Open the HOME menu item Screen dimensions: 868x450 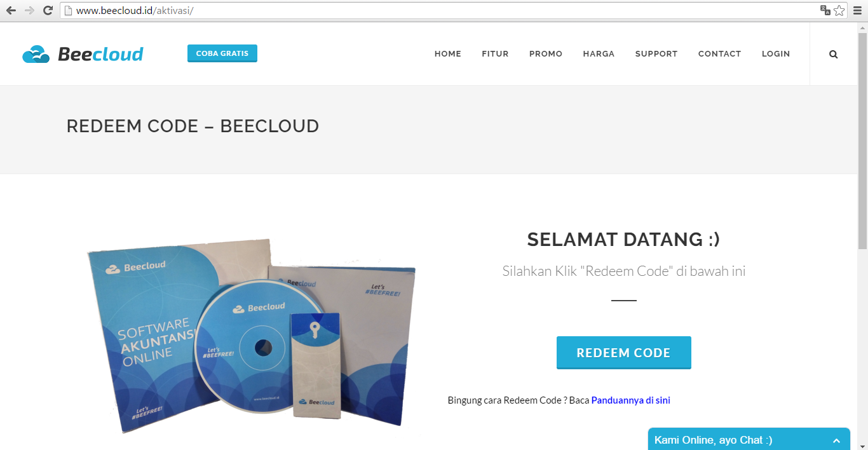tap(448, 54)
